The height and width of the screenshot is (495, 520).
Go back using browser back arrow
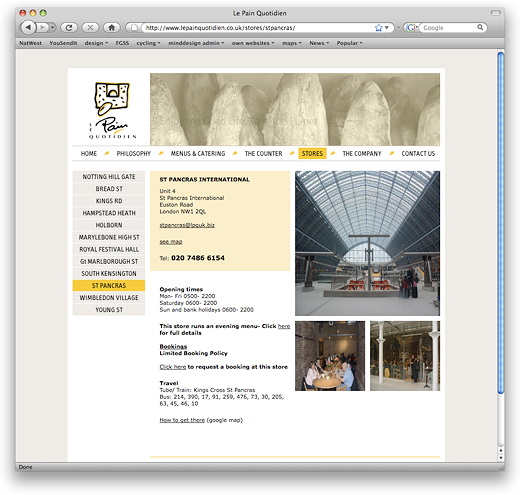(28, 27)
